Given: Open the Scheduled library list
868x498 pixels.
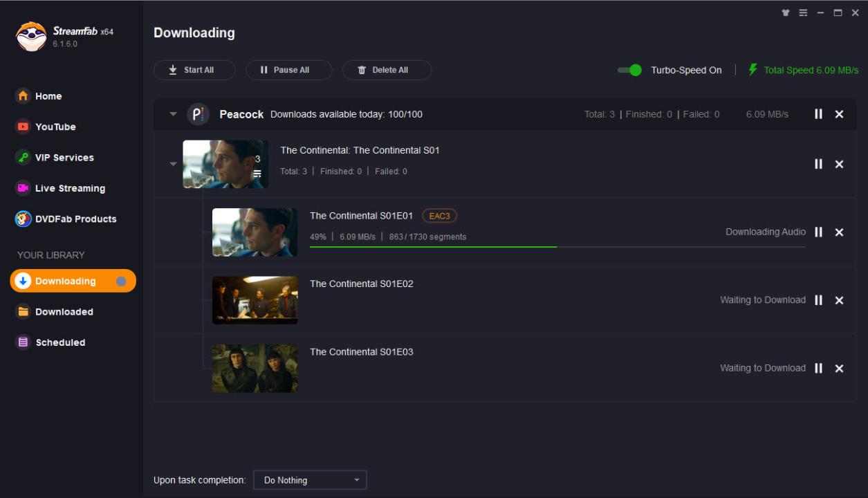Looking at the screenshot, I should (51, 342).
